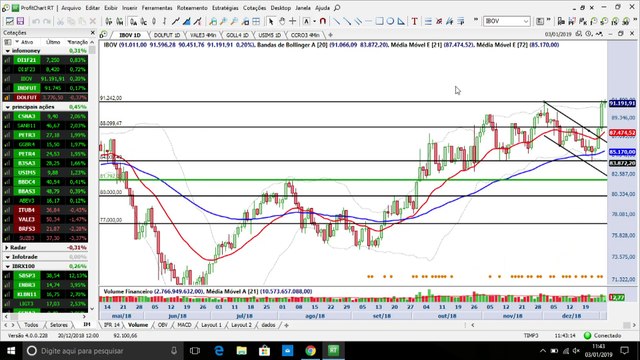Select the IFR 14 indicator tab
This screenshot has width=640, height=360.
(x=111, y=325)
